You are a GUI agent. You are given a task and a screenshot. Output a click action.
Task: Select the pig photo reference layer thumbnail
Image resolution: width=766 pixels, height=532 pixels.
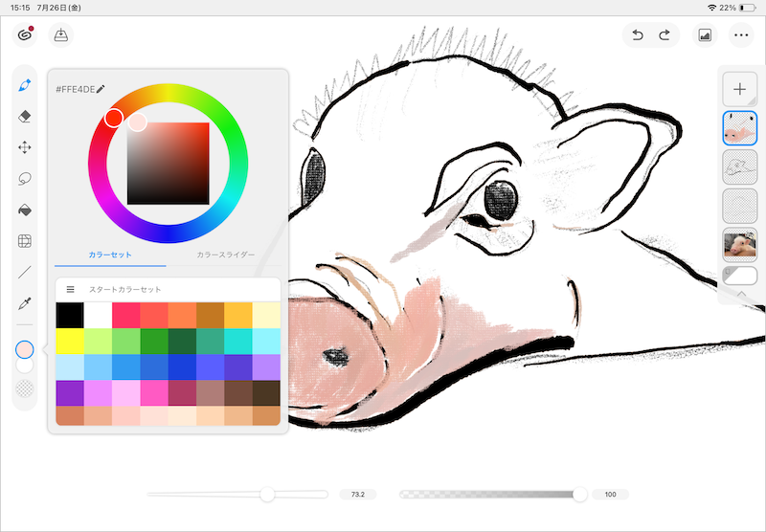point(739,245)
